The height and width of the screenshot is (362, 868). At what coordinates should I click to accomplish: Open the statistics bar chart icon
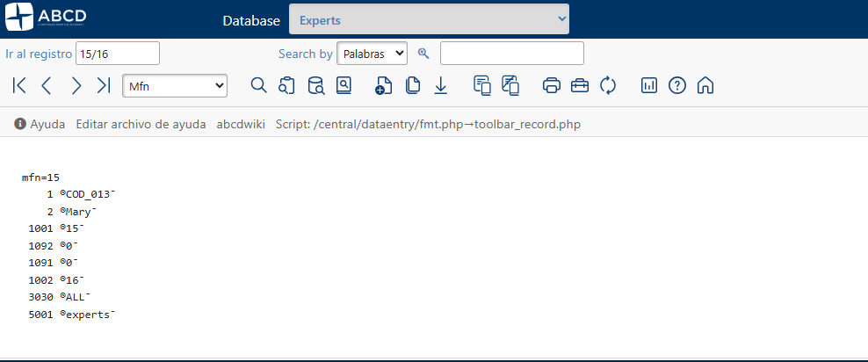(649, 85)
